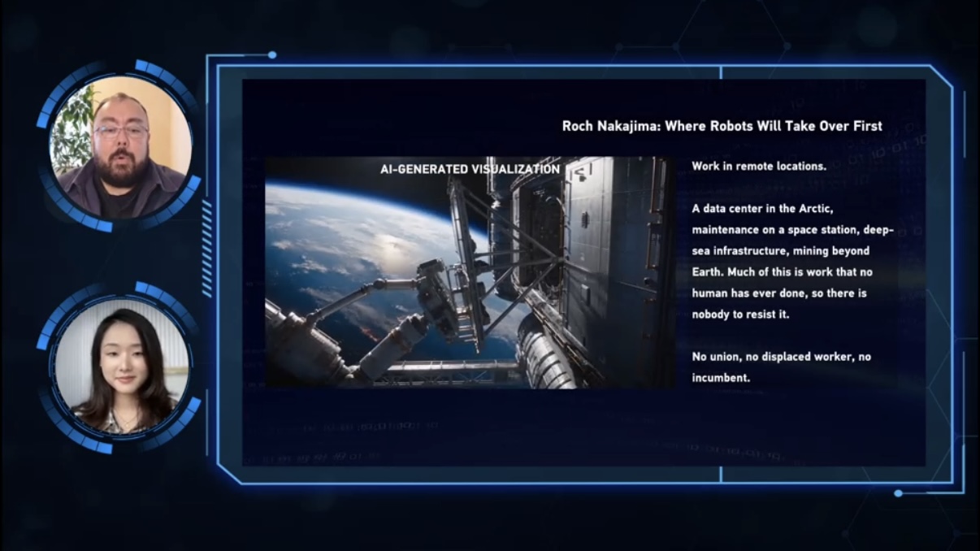Click the line 'A data center in the Arctic,'
Image resolution: width=980 pixels, height=551 pixels.
coord(762,209)
